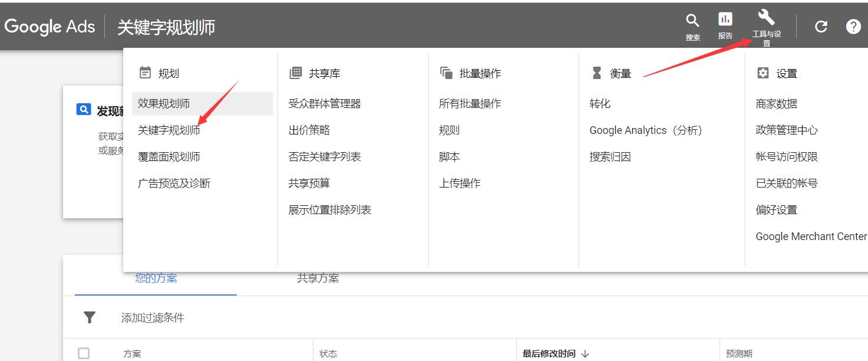Click the blue search icon on the card

click(84, 110)
